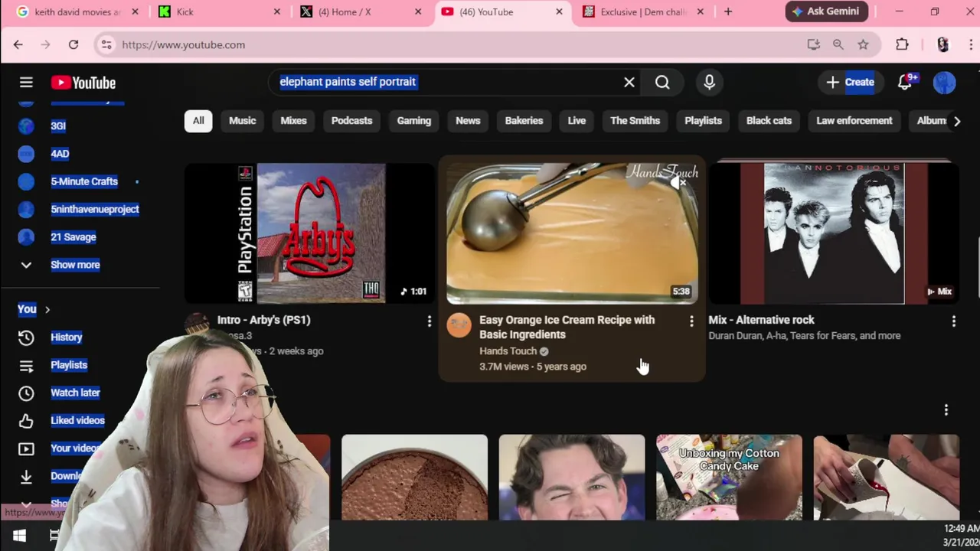Image resolution: width=980 pixels, height=551 pixels.
Task: Click the YouTube logo to go home
Action: coord(83,83)
